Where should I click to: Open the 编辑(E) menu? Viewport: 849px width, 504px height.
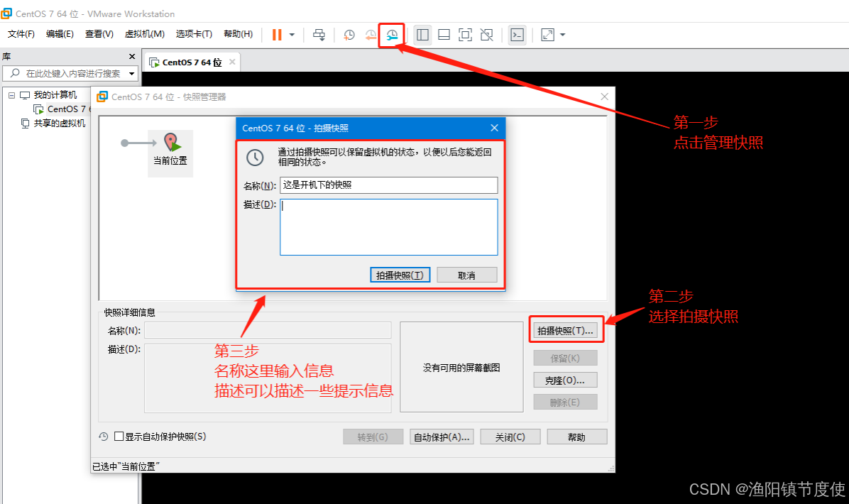tap(60, 34)
